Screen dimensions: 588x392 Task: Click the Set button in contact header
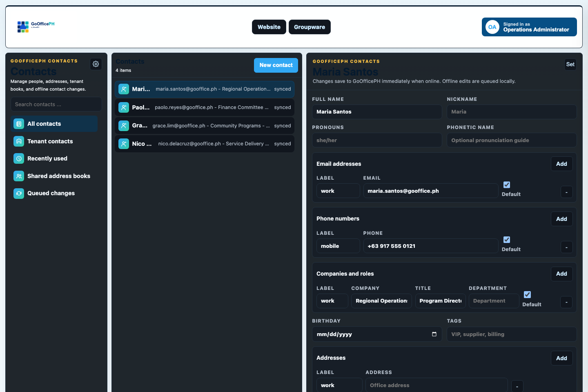point(570,64)
